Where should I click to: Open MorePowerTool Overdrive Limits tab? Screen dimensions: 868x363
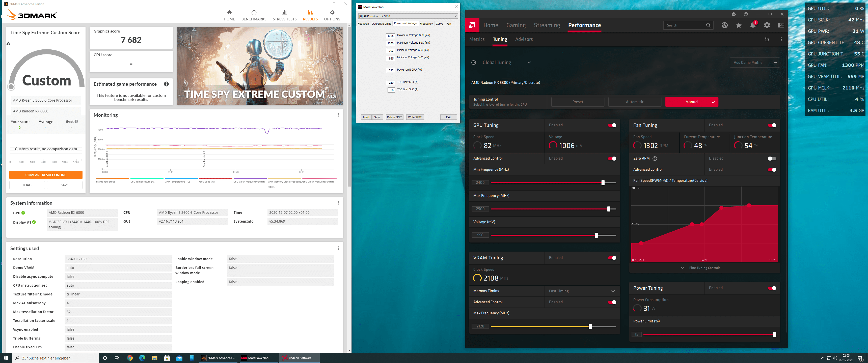[x=381, y=24]
